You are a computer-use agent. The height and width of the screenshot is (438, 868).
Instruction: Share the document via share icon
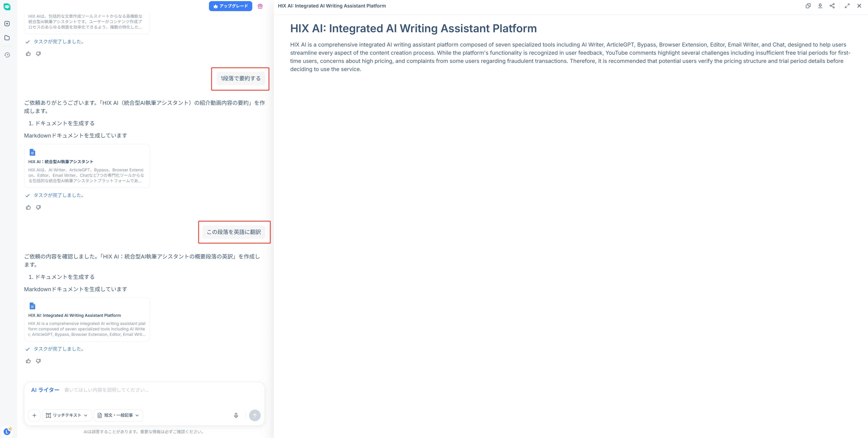tap(832, 6)
